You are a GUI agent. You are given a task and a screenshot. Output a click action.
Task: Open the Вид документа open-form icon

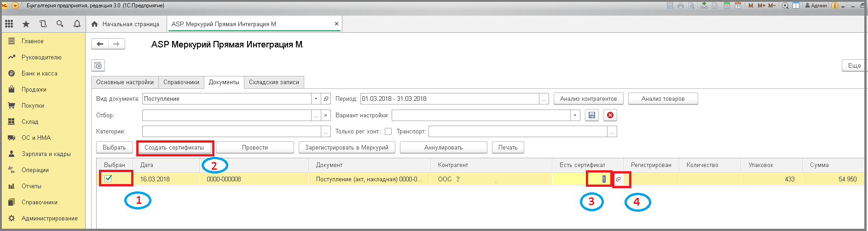pos(326,98)
